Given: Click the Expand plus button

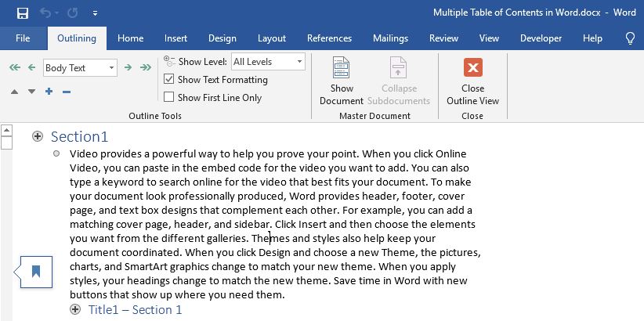Looking at the screenshot, I should pos(49,91).
